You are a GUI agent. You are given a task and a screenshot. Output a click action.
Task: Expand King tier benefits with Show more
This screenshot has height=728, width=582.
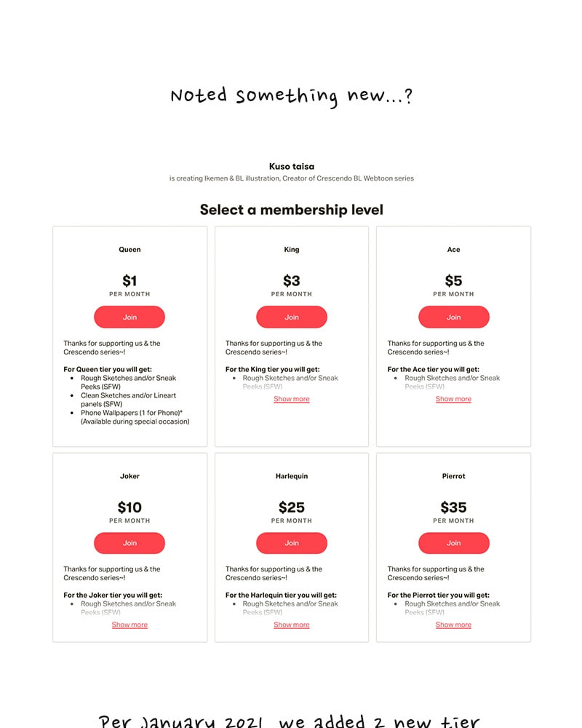click(292, 399)
